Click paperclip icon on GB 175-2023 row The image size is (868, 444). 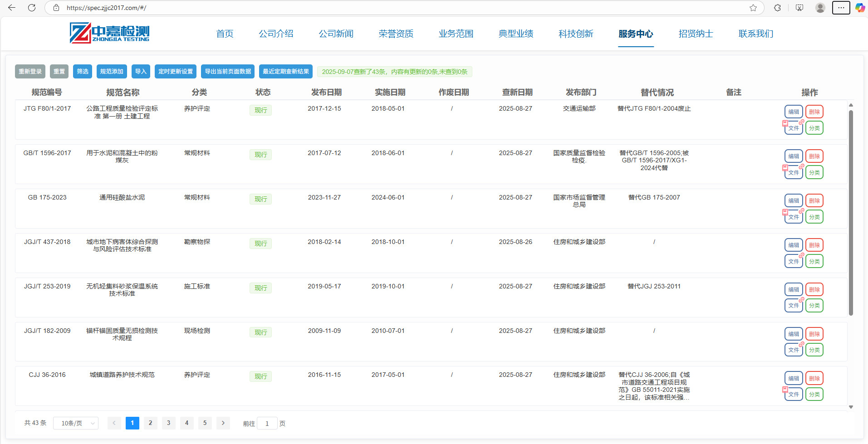coord(802,211)
